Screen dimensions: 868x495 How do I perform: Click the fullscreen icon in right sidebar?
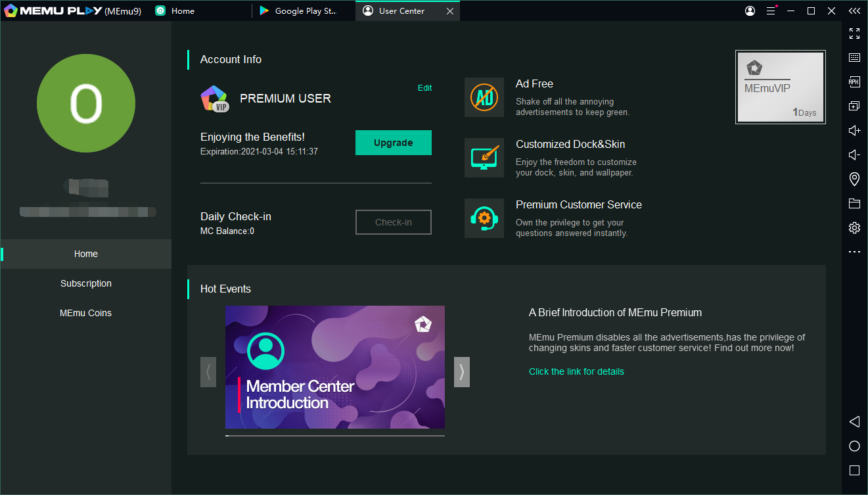click(854, 34)
